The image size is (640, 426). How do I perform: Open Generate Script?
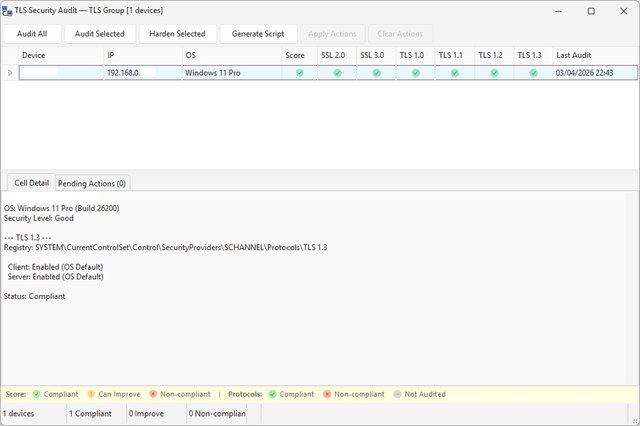click(258, 34)
